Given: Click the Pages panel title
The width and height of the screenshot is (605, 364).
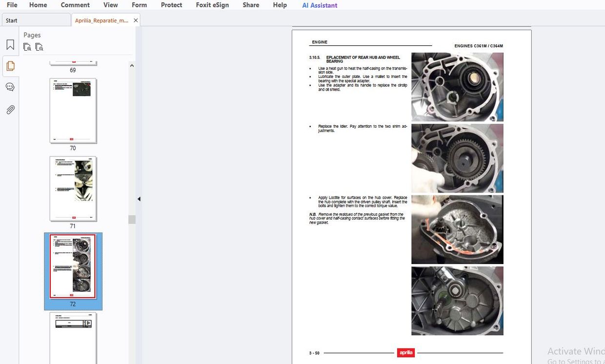Looking at the screenshot, I should [32, 35].
